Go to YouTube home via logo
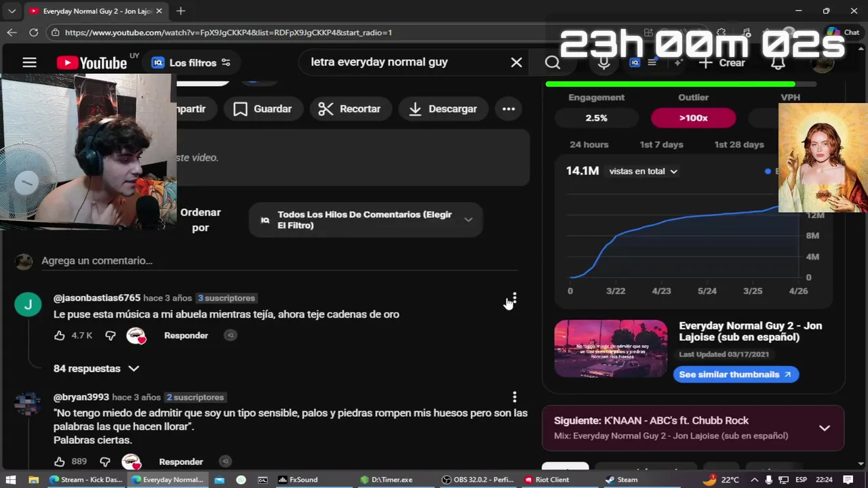Viewport: 868px width, 488px height. (92, 62)
